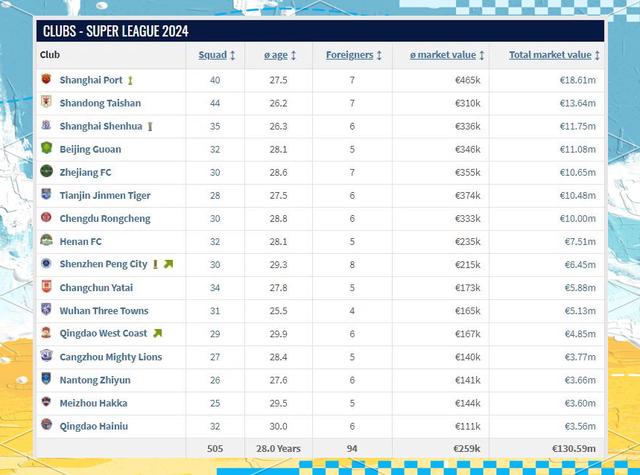Click the league total €130.59m

click(574, 448)
